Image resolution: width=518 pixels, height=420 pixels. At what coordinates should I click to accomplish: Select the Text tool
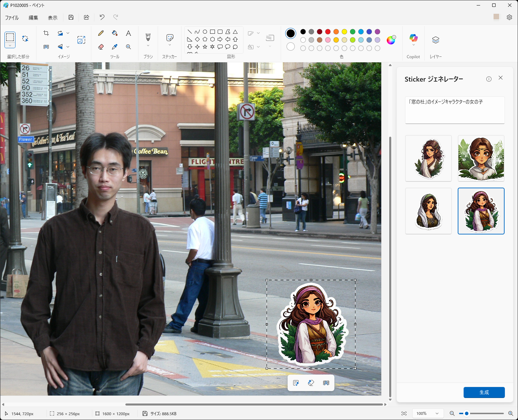(x=128, y=33)
